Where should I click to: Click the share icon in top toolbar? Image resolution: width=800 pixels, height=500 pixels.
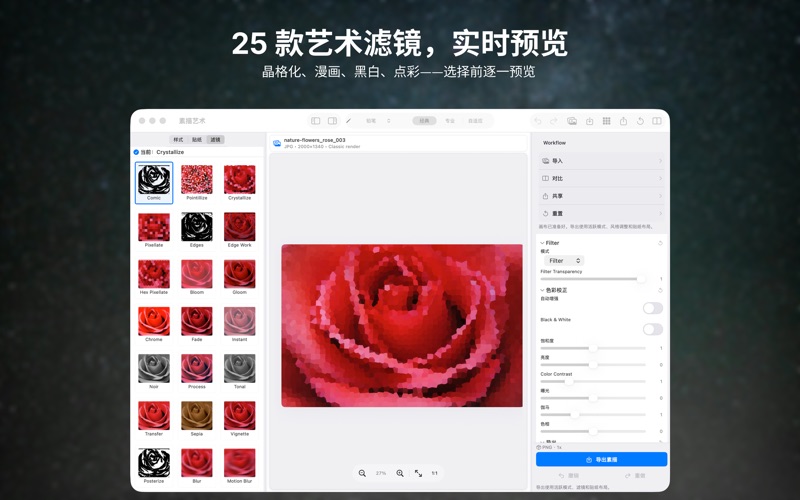coord(623,121)
